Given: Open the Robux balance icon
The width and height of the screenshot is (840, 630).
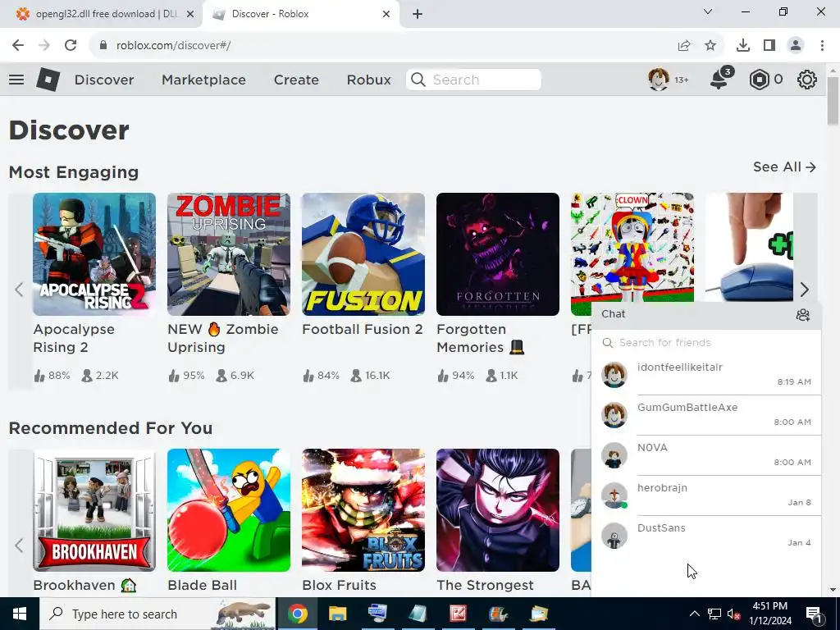Looking at the screenshot, I should click(x=759, y=80).
